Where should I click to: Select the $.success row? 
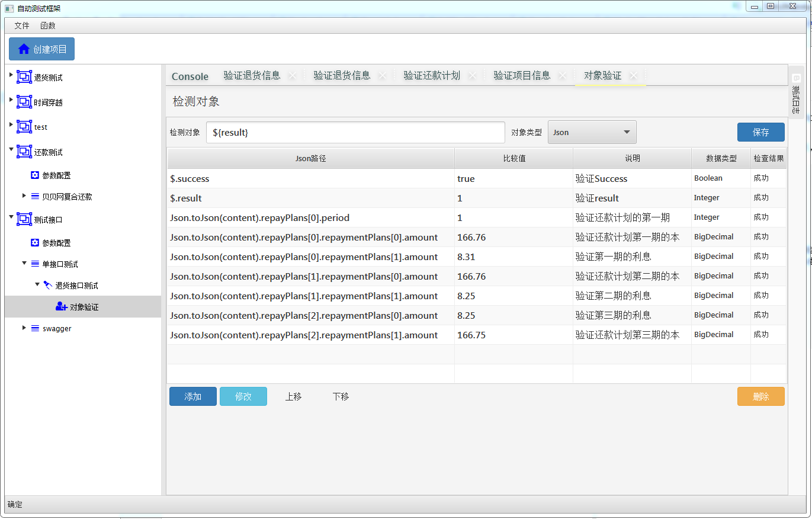tap(477, 178)
